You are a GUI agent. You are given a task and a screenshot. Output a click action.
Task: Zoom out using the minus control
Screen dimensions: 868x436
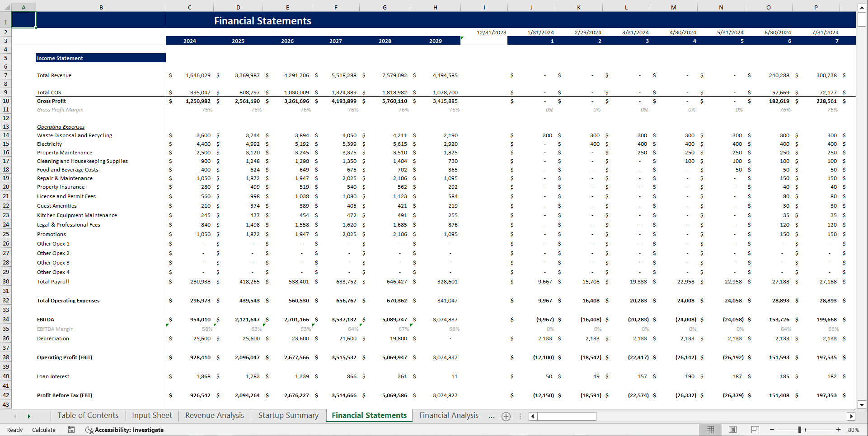pos(771,430)
